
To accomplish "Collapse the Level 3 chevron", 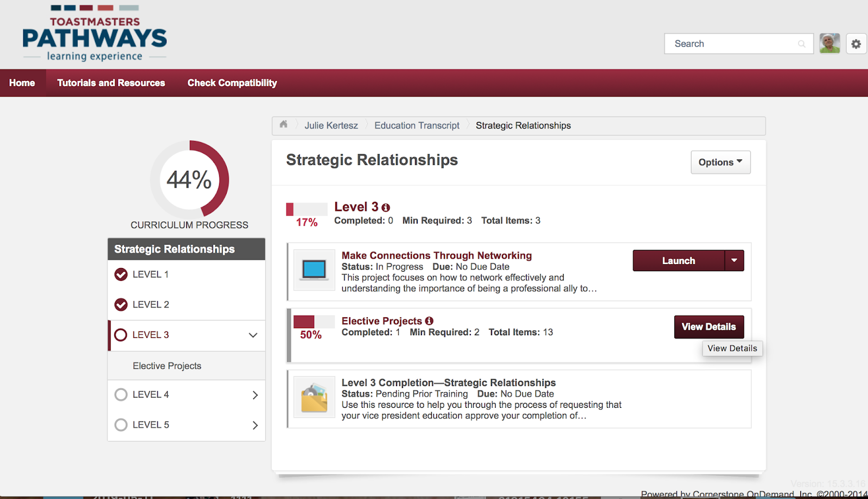I will 253,335.
